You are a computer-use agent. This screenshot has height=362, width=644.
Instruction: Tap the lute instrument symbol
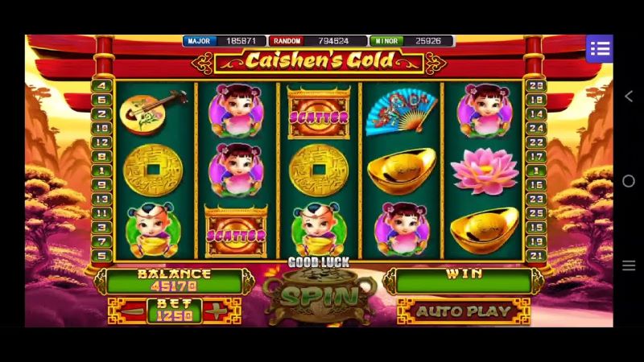(x=152, y=111)
